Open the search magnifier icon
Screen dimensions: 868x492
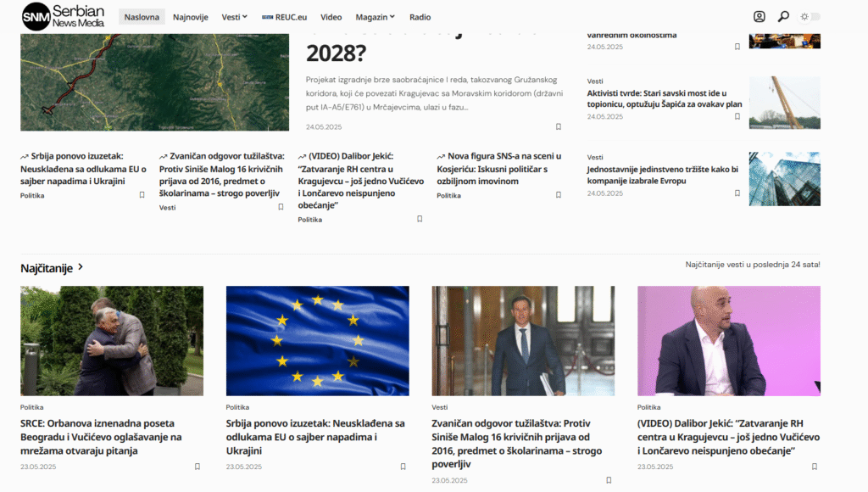(x=783, y=17)
